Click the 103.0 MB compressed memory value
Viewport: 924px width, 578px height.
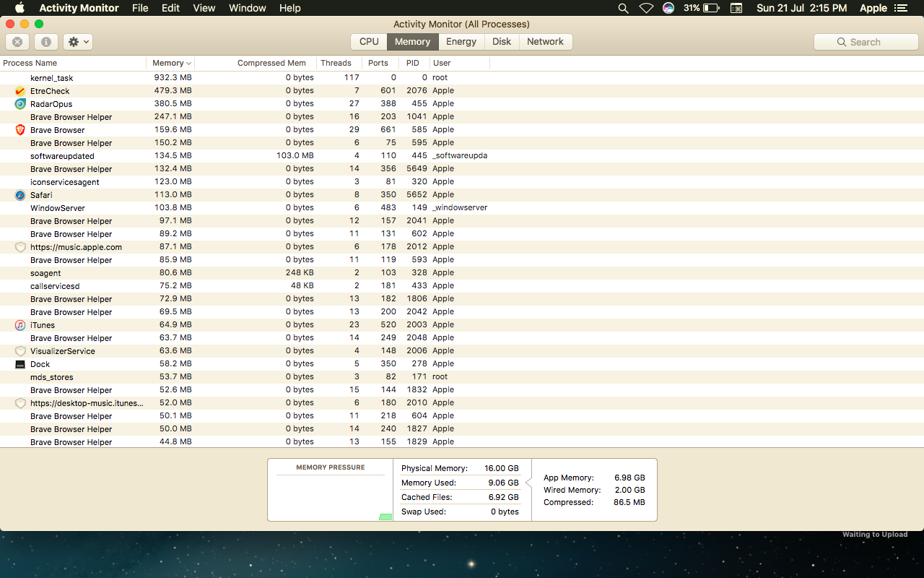click(295, 156)
